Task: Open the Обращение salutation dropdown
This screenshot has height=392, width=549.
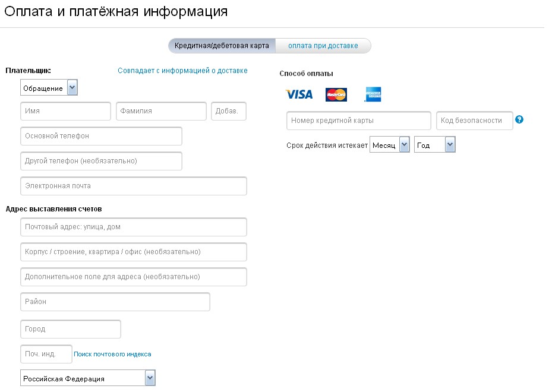Action: tap(49, 88)
